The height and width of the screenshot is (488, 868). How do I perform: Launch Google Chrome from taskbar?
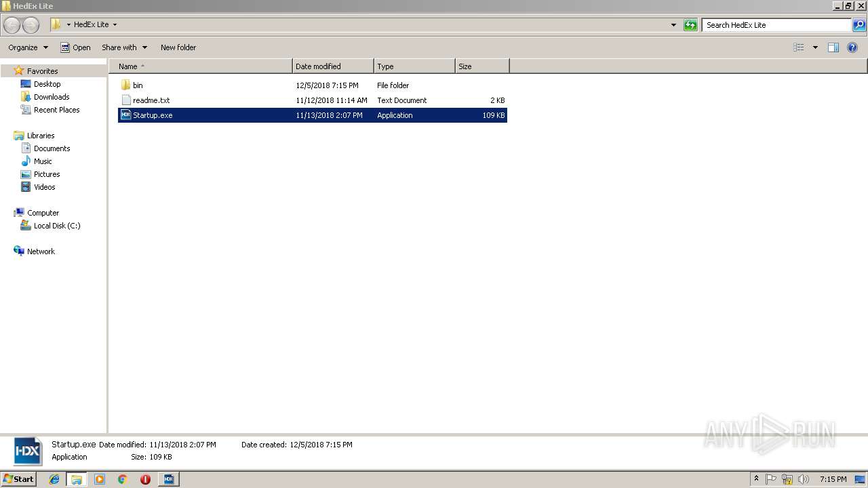click(x=123, y=479)
